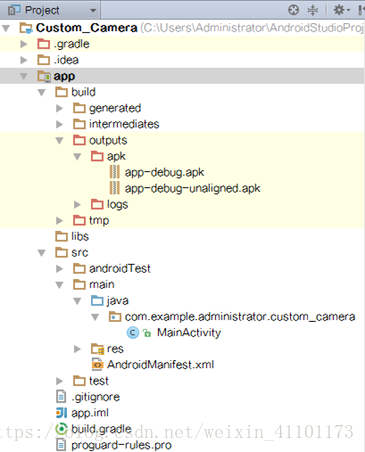Collapse the outputs folder
365x452 pixels.
[59, 140]
